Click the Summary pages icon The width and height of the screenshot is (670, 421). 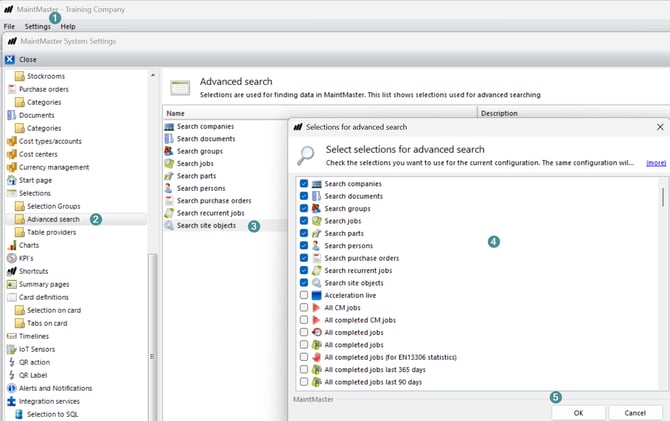pos(12,284)
